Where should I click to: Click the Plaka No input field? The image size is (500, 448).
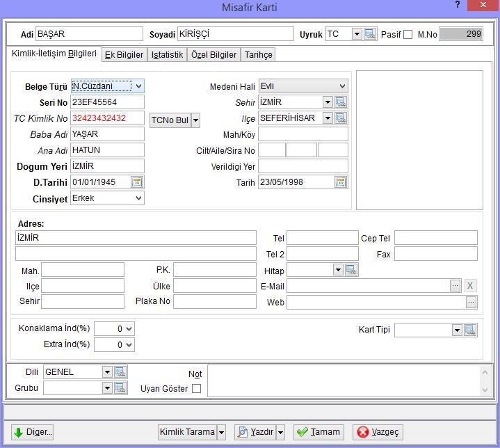(x=215, y=301)
